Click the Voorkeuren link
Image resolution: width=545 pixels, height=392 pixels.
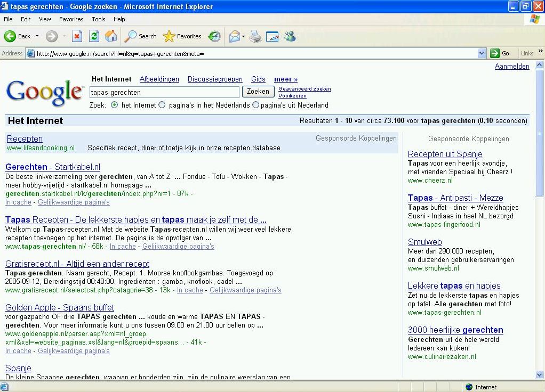tap(292, 96)
